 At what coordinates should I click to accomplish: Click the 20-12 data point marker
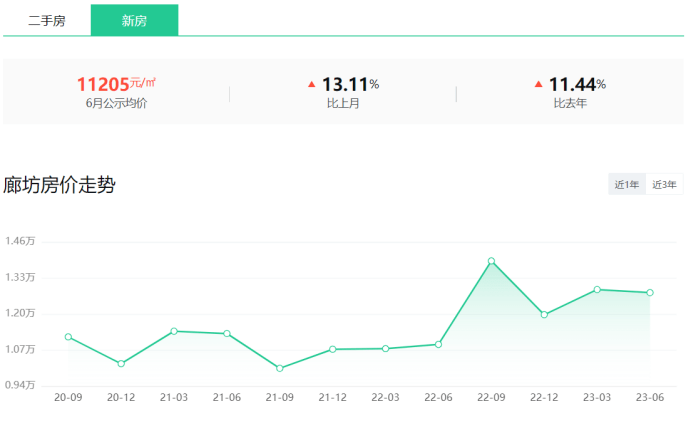121,363
